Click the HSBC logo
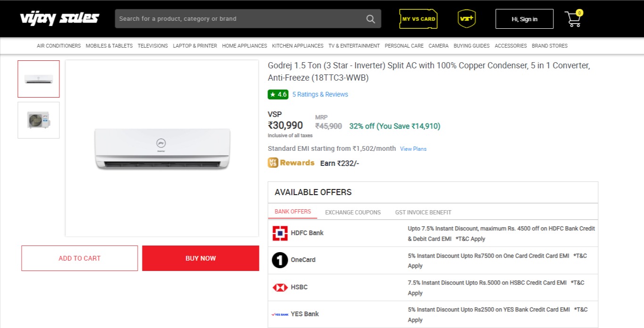This screenshot has width=644, height=328. [x=280, y=287]
